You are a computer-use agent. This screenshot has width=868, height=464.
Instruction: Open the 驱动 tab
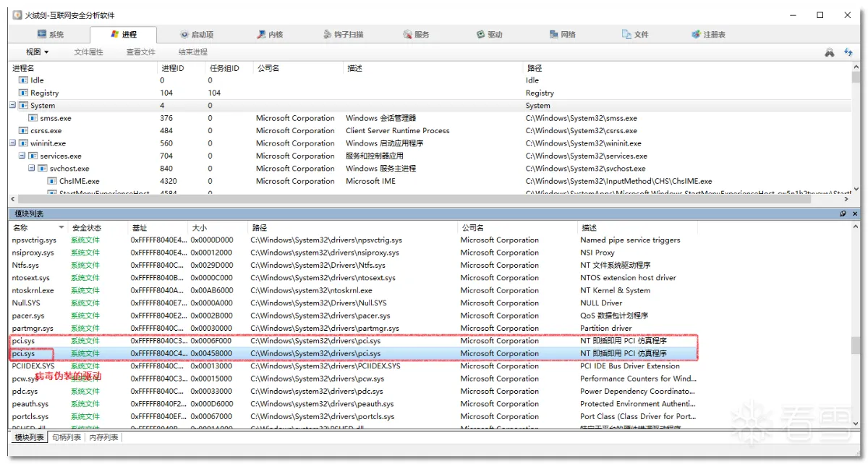click(x=489, y=35)
